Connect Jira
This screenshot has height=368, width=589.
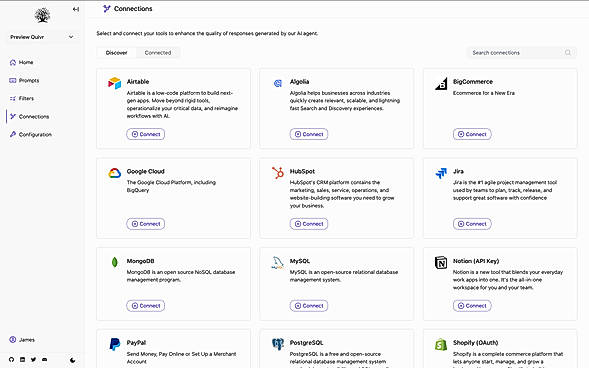click(472, 224)
